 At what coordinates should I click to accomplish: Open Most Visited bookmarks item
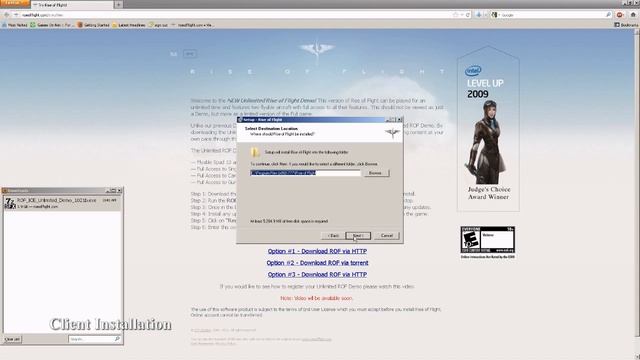tap(15, 25)
